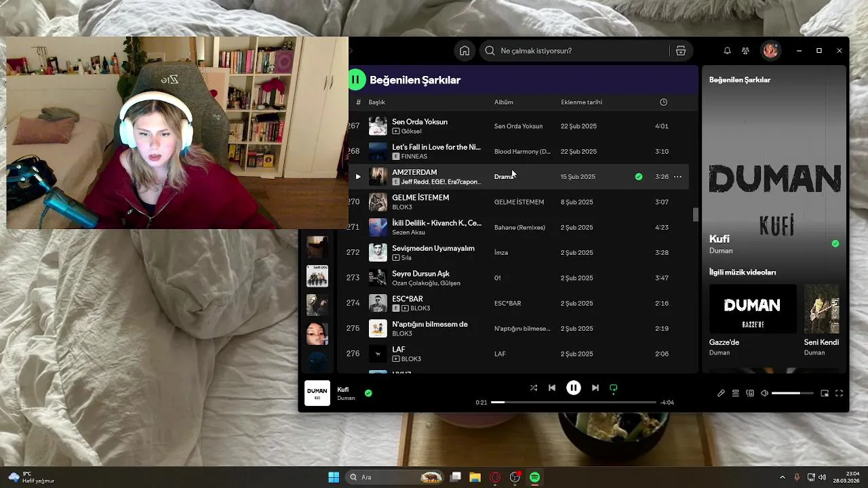Open Opera browser from the taskbar

pyautogui.click(x=495, y=477)
